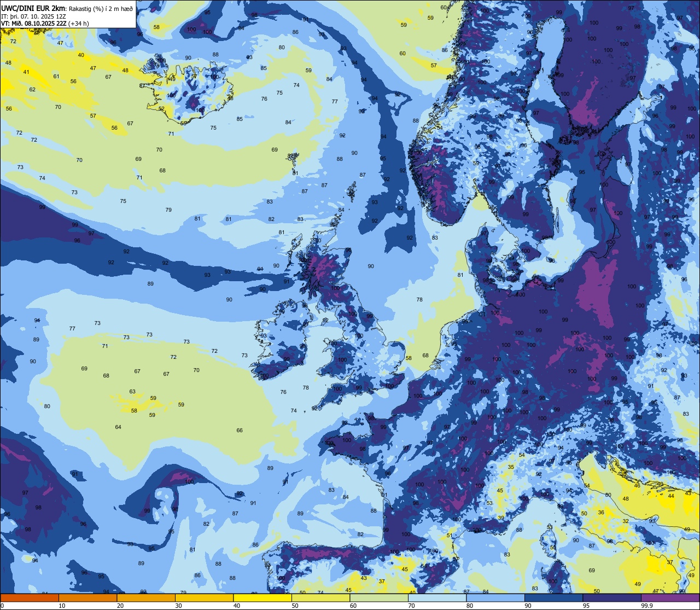Select the 20–30 amber legend segment
This screenshot has width=700, height=610.
click(146, 597)
